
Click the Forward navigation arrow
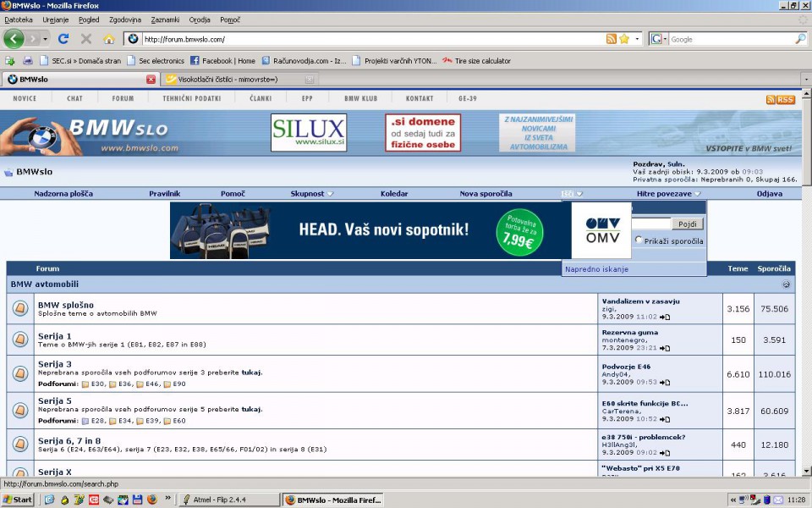click(33, 39)
